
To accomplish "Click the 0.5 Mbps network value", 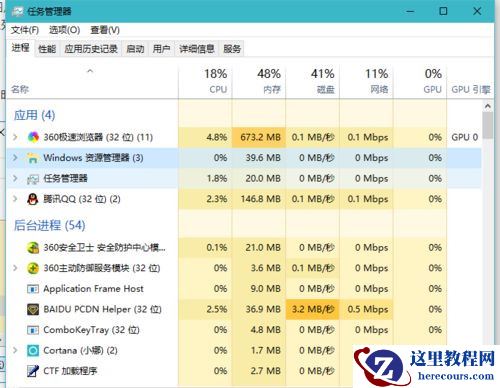I will tap(368, 309).
